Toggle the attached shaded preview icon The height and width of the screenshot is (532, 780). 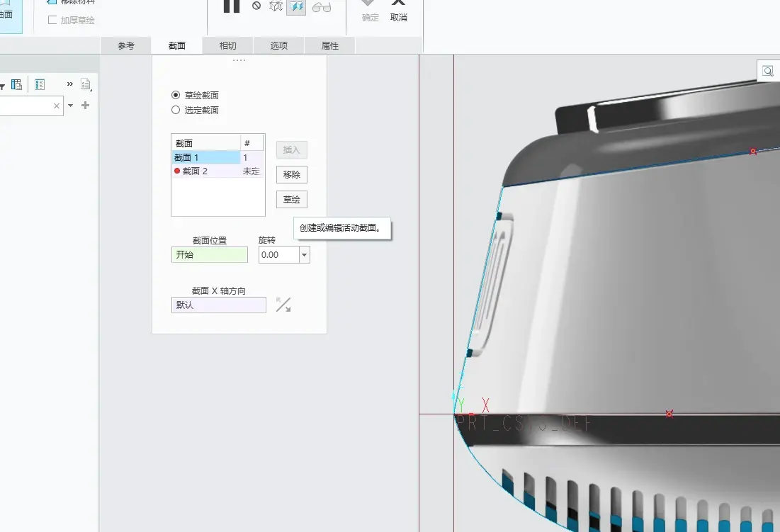click(296, 6)
